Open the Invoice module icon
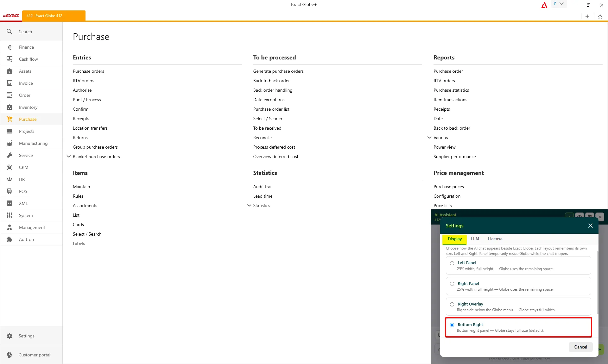Image resolution: width=608 pixels, height=364 pixels. pos(9,83)
